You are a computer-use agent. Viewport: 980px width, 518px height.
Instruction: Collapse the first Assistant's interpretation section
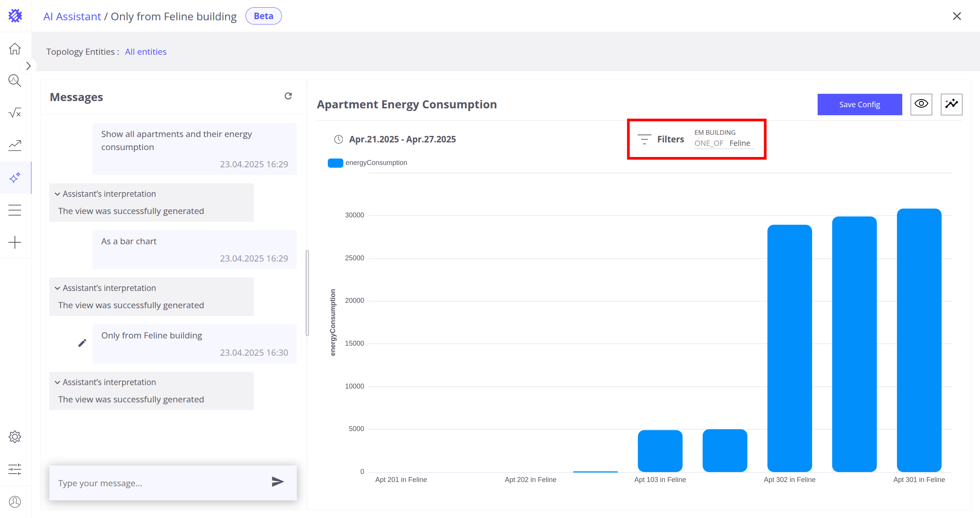pyautogui.click(x=57, y=194)
